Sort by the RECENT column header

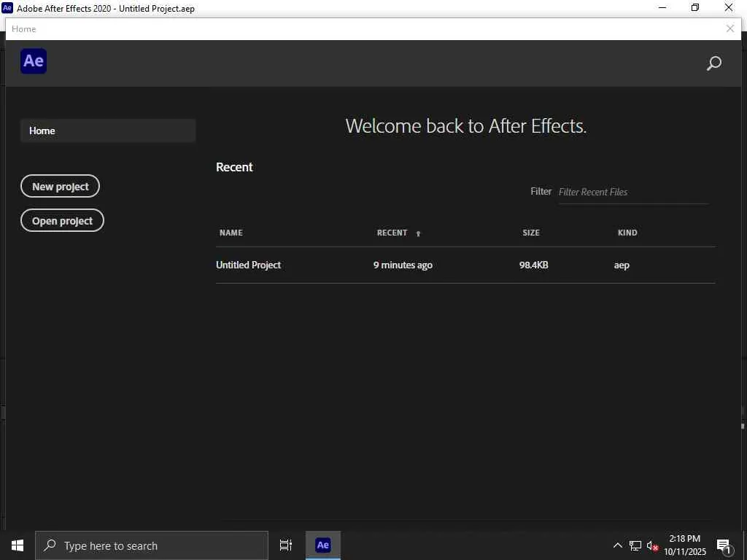coord(392,233)
